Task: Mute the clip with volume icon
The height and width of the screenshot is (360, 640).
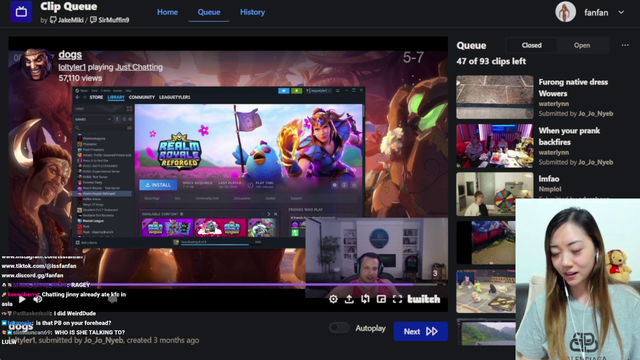Action: coord(38,299)
